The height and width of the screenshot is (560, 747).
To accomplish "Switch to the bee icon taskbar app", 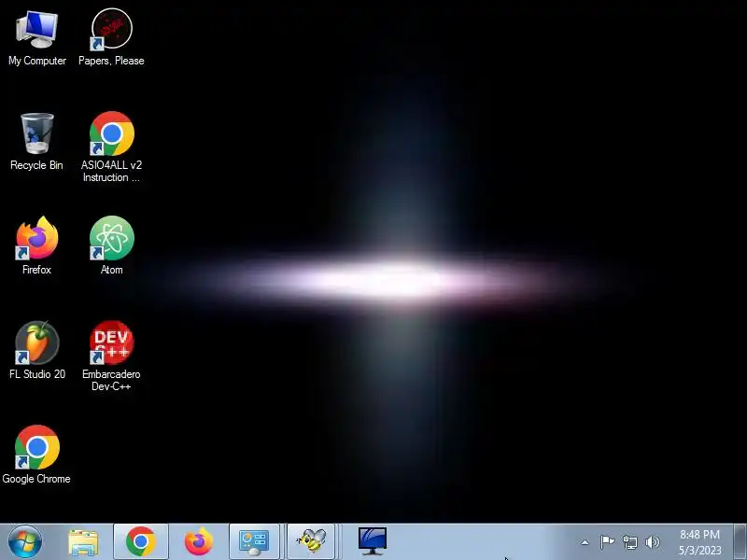I will click(x=311, y=542).
